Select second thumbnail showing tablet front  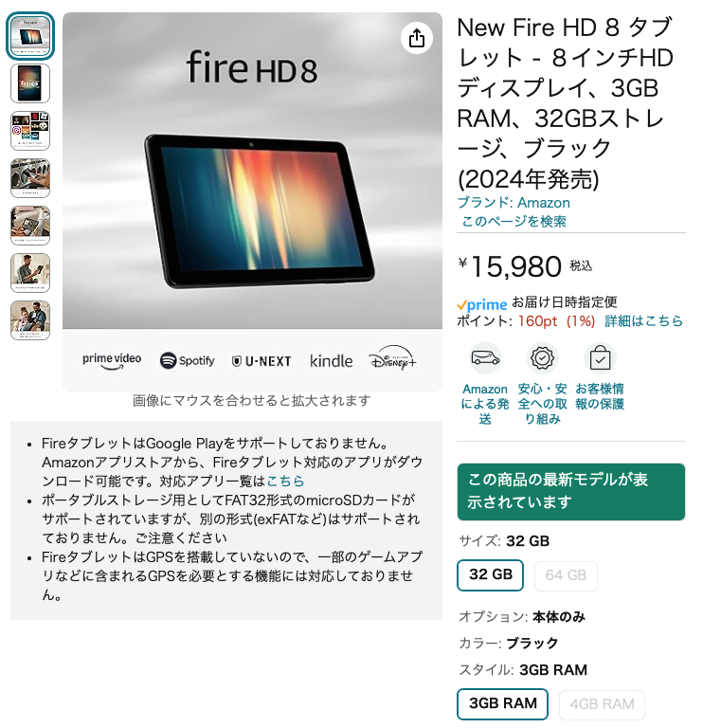coord(30,83)
